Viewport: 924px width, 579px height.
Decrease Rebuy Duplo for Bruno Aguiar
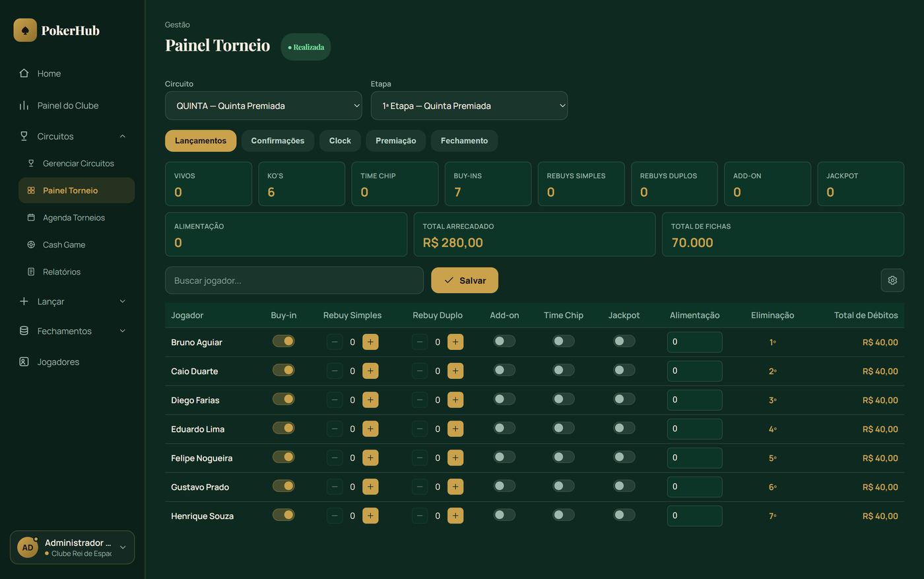click(420, 342)
